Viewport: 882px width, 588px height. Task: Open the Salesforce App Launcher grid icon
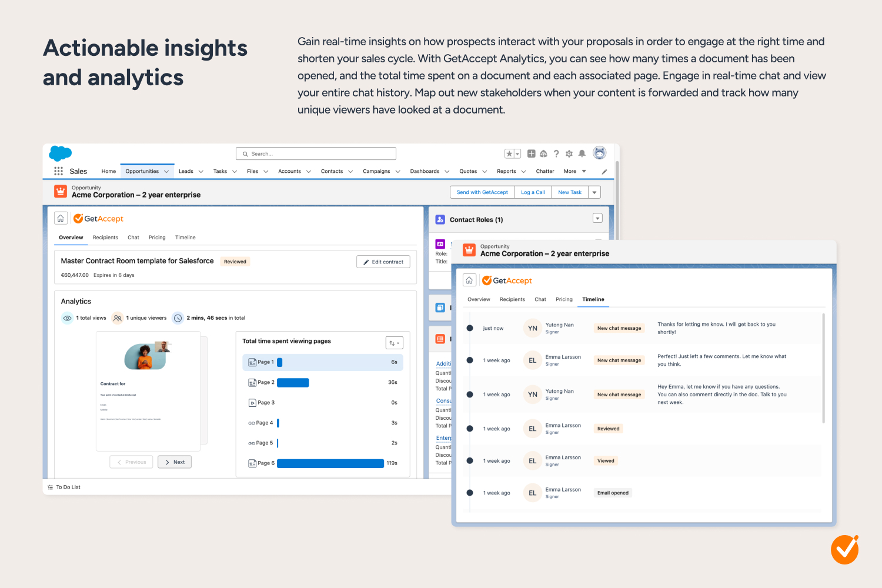point(58,171)
